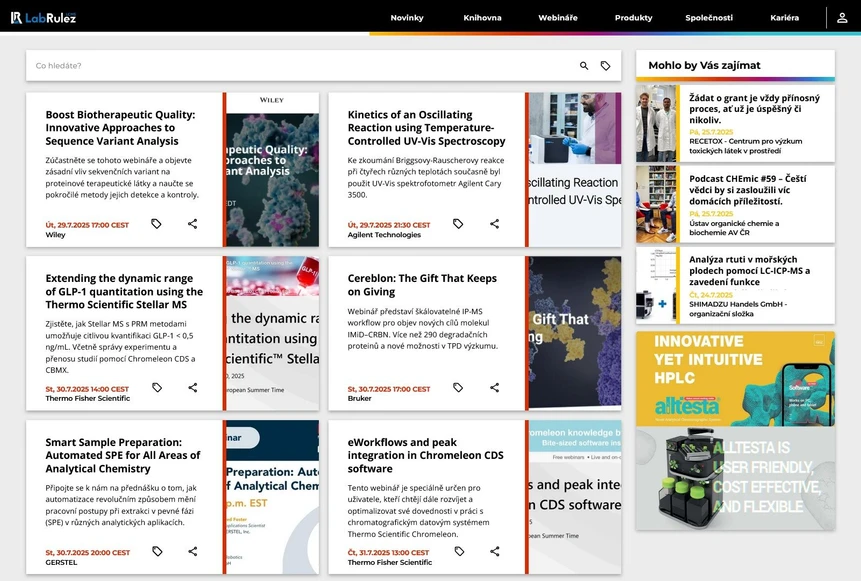861x581 pixels.
Task: Open article 'Žádat o grant je vždy přínosný'
Action: coord(754,109)
